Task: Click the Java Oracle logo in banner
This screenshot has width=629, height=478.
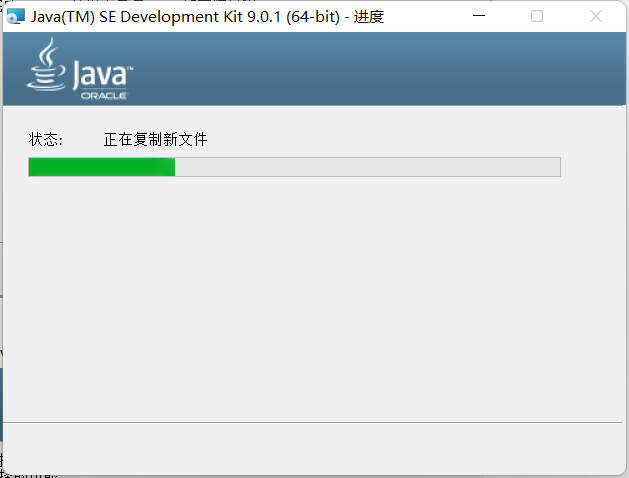Action: (80, 69)
